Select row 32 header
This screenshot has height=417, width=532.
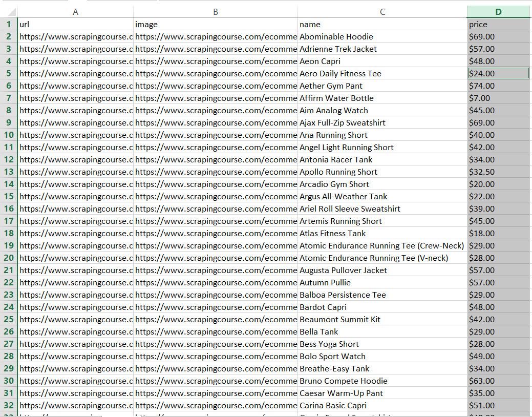coord(9,405)
